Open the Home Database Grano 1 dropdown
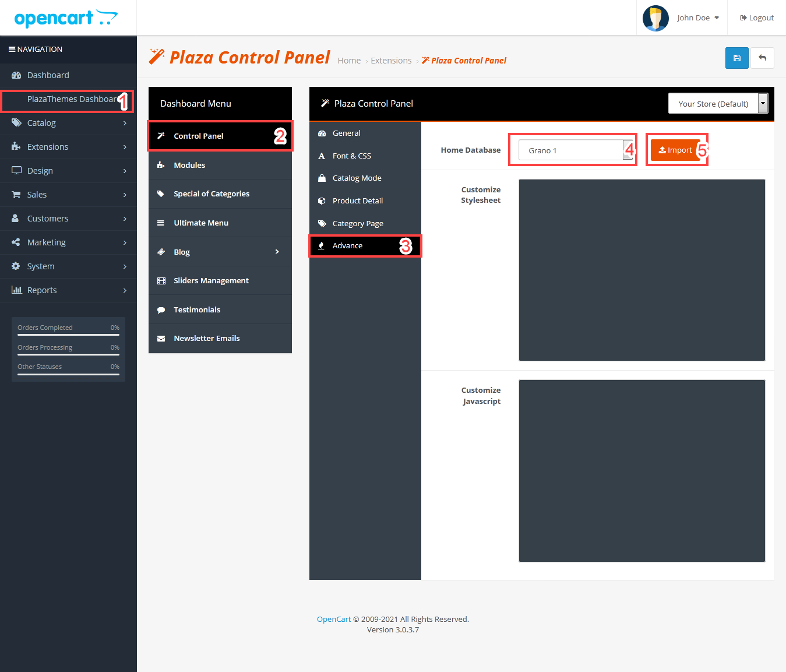 tap(575, 150)
